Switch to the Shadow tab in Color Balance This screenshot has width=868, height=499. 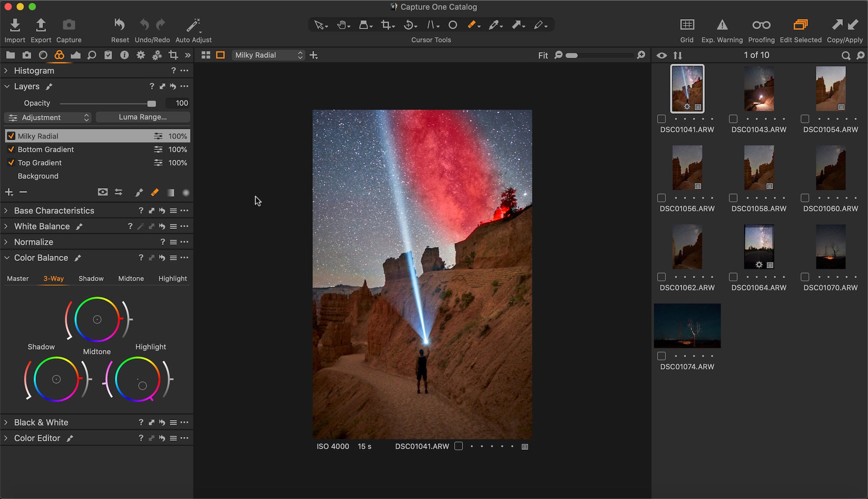91,278
